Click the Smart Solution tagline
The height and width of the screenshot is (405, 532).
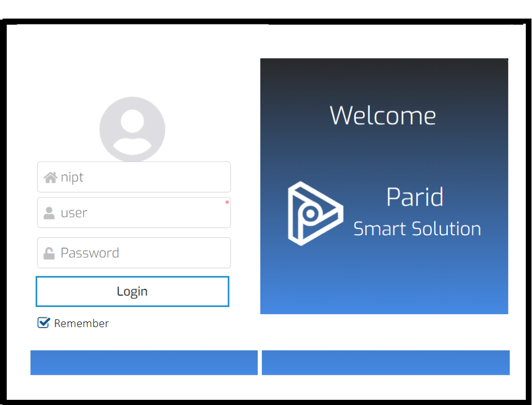417,228
